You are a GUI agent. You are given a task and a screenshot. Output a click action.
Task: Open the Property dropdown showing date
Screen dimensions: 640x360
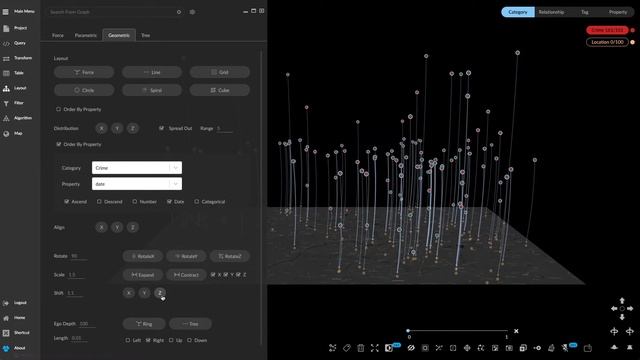click(x=137, y=184)
